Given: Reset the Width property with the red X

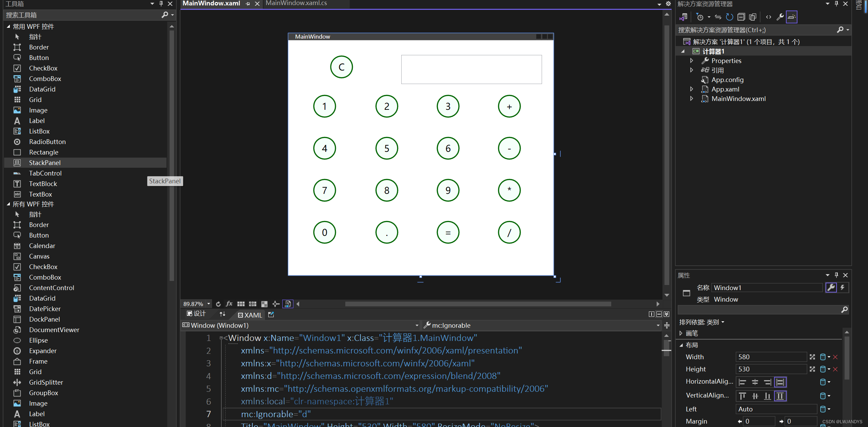Looking at the screenshot, I should coord(835,357).
